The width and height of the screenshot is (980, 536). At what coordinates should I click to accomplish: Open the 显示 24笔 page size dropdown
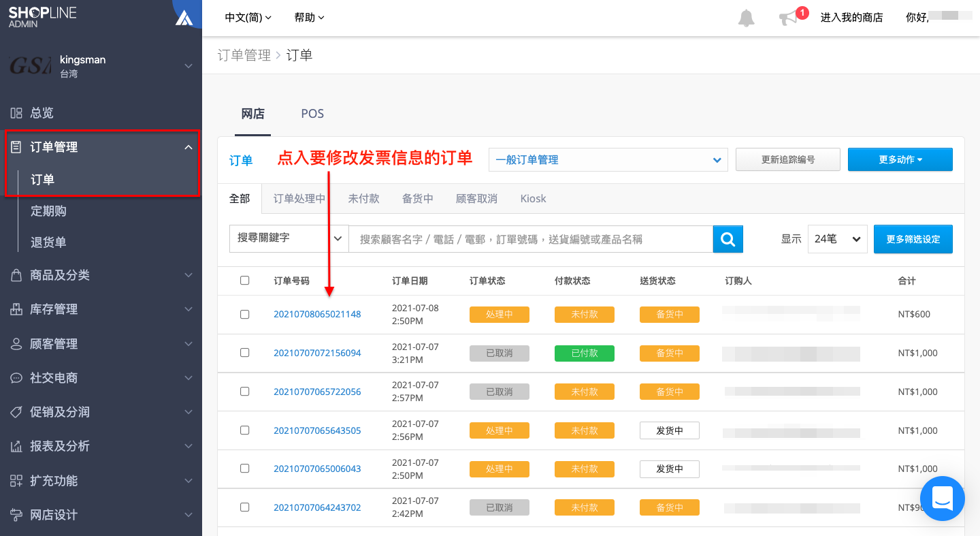pyautogui.click(x=838, y=239)
